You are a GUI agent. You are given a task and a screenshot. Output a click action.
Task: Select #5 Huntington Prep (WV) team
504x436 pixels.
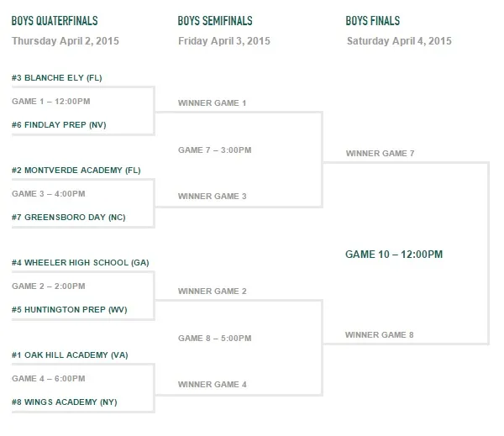click(x=70, y=309)
